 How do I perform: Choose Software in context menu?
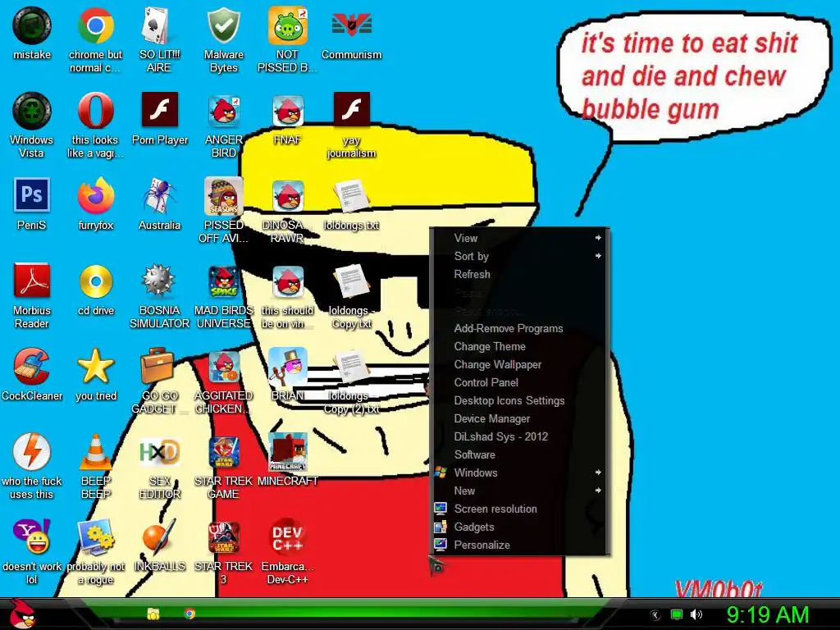[x=519, y=454]
